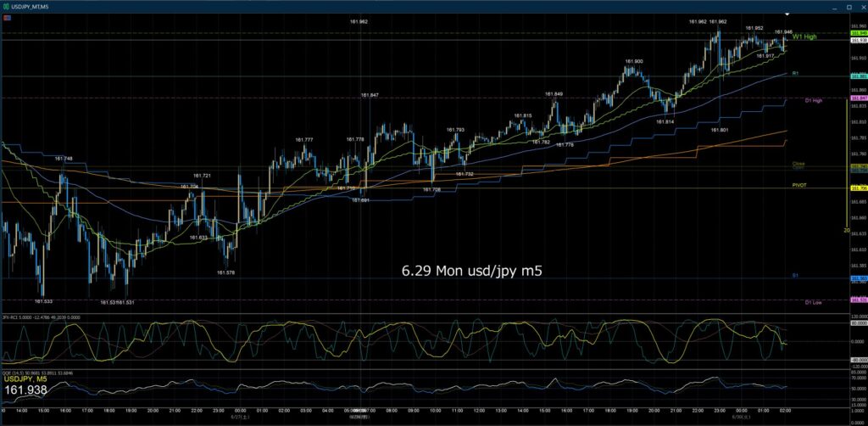The image size is (868, 426).
Task: Click the PIVOT level label
Action: click(x=798, y=185)
